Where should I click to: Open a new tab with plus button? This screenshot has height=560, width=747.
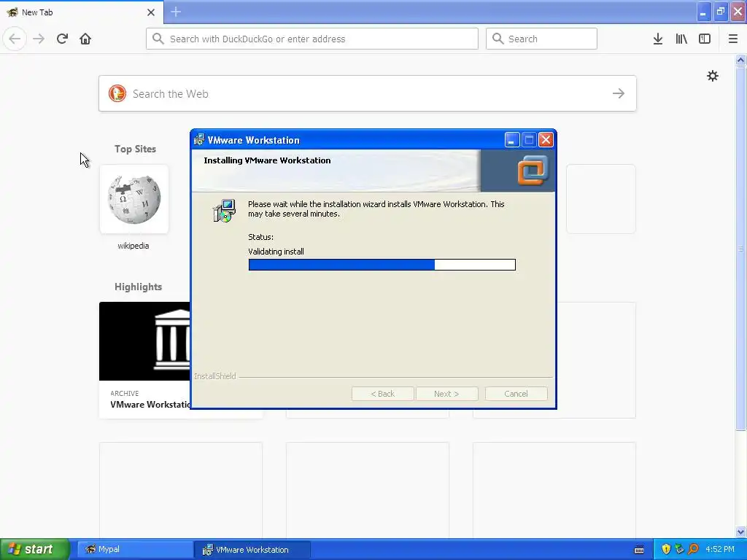[x=176, y=12]
